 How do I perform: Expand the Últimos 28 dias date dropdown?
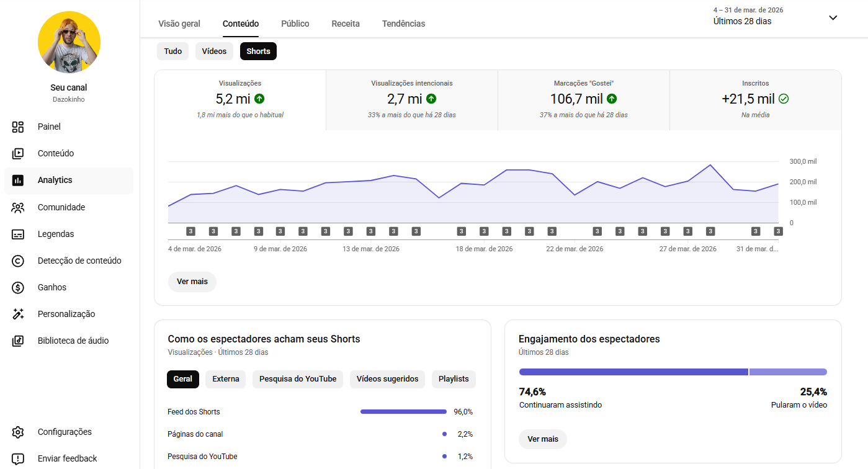coord(833,18)
